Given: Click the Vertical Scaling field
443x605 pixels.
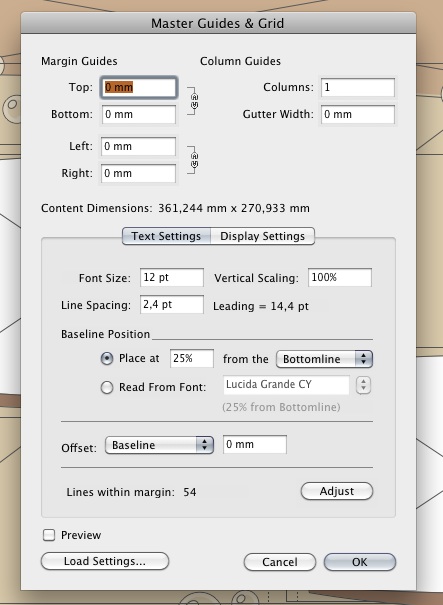Looking at the screenshot, I should point(340,277).
